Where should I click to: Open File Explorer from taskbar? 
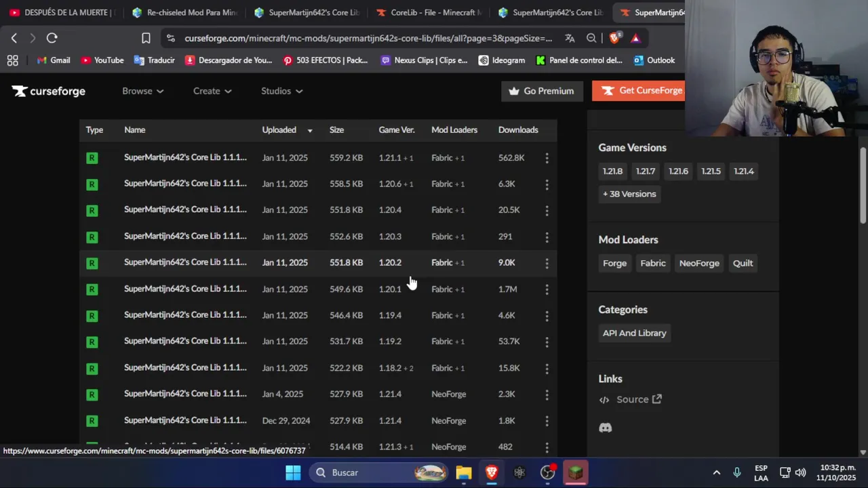point(464,472)
